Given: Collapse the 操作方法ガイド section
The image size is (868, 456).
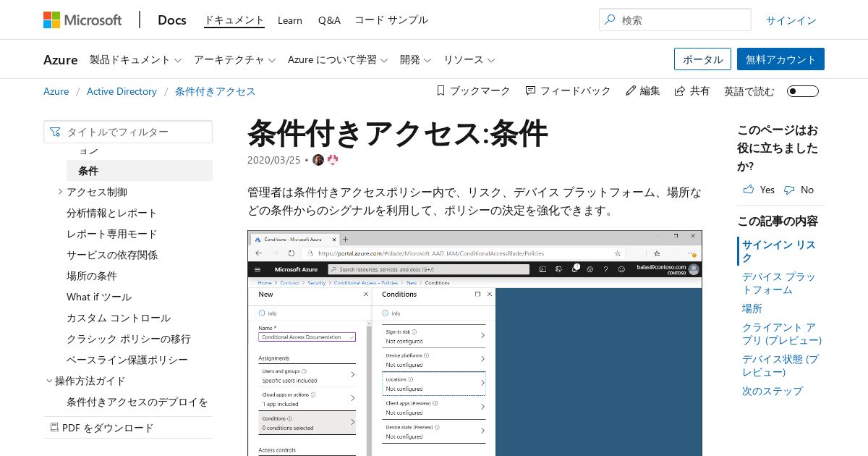Looking at the screenshot, I should point(49,381).
